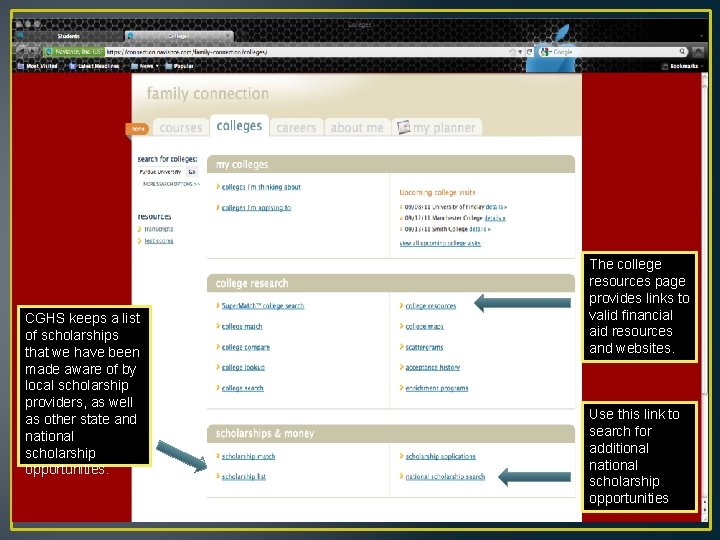Screen dimensions: 720x540
Task: Open Manchester College visit details
Action: click(x=495, y=218)
